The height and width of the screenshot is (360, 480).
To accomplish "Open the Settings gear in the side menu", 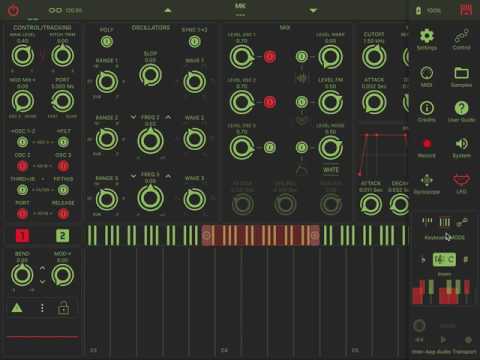I will click(427, 36).
